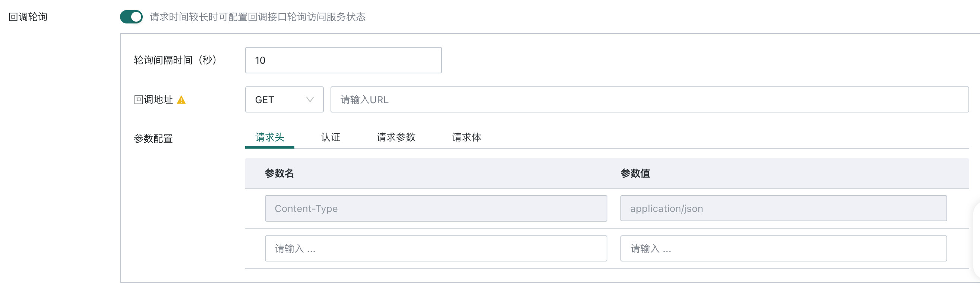Click the empty 参数名 input in second row

pyautogui.click(x=436, y=248)
